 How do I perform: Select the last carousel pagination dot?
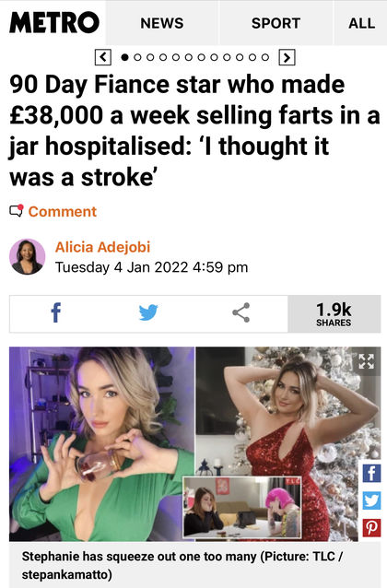tap(265, 57)
